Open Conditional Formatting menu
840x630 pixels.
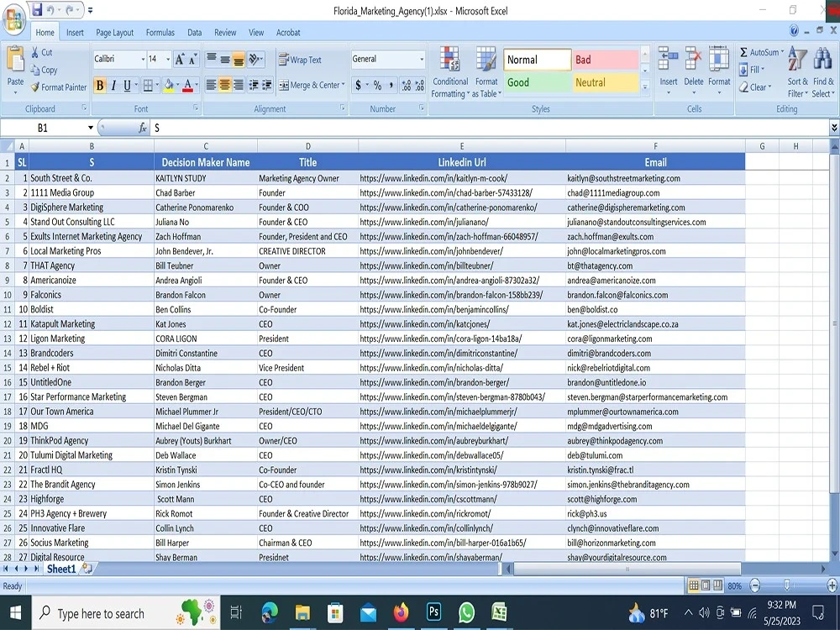(x=450, y=72)
